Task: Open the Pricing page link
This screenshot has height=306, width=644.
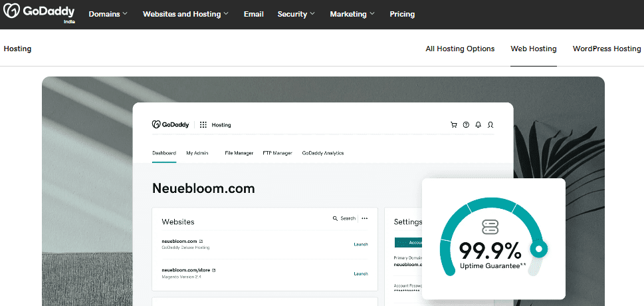Action: coord(402,14)
